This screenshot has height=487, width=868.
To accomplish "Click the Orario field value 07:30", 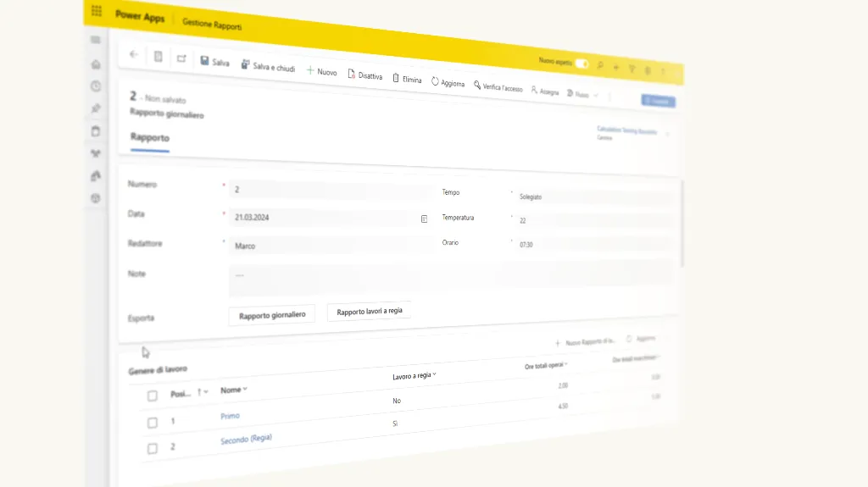I will coord(595,244).
